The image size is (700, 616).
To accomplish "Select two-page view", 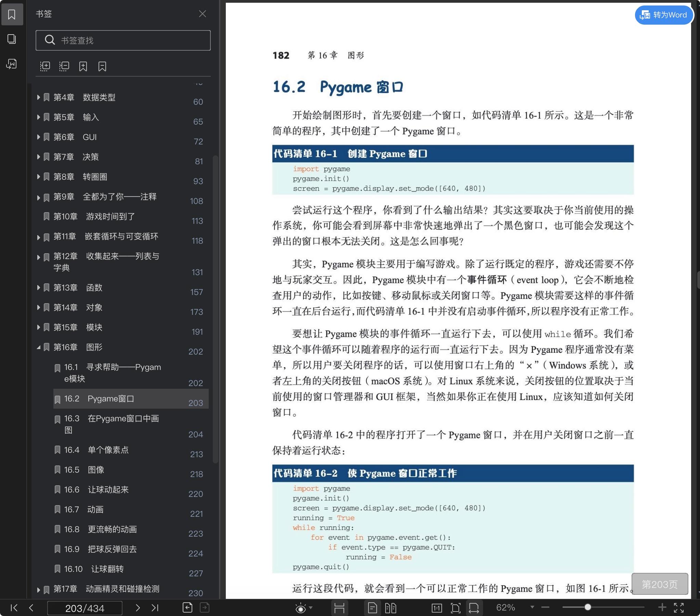I will tap(390, 608).
